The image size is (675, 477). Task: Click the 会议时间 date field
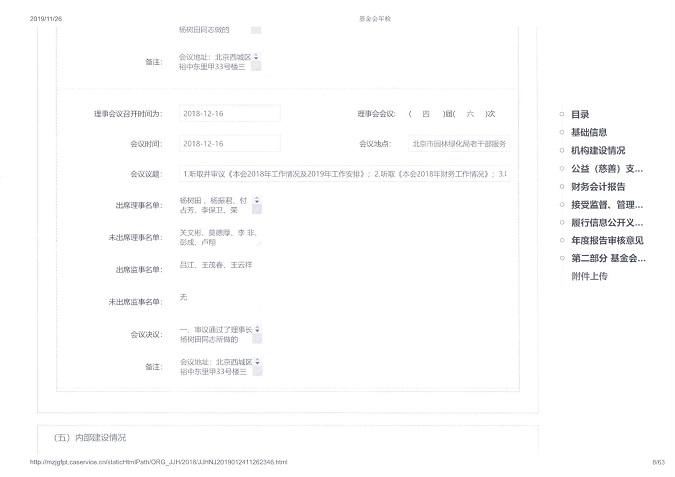point(229,144)
